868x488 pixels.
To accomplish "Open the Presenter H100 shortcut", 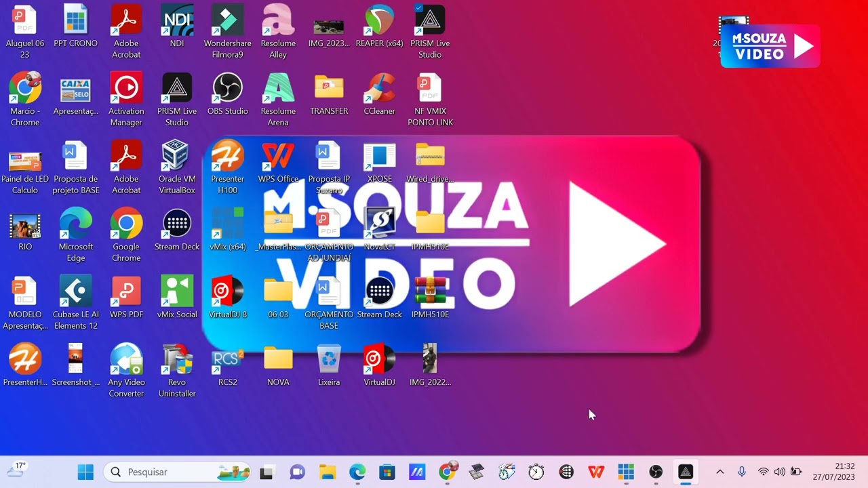I will click(x=228, y=167).
